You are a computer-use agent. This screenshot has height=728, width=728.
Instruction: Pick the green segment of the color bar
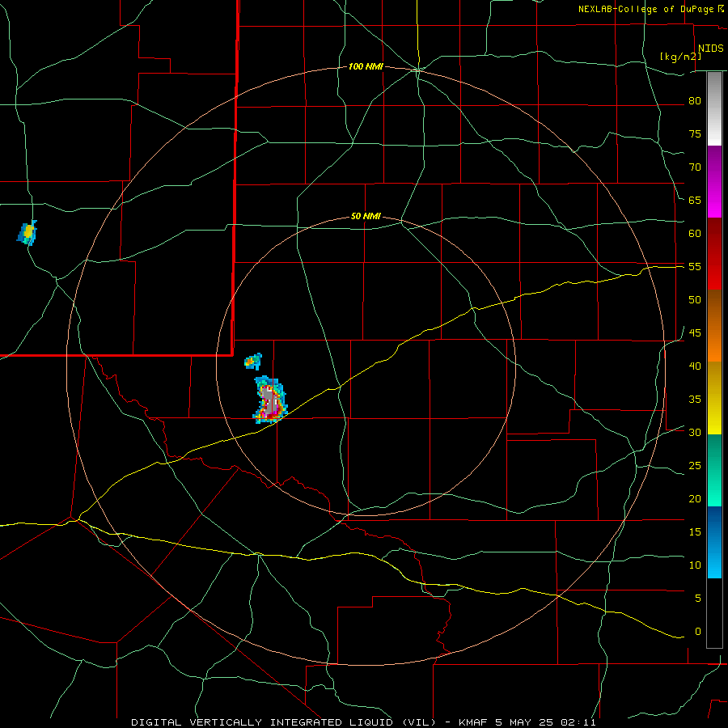pos(714,470)
